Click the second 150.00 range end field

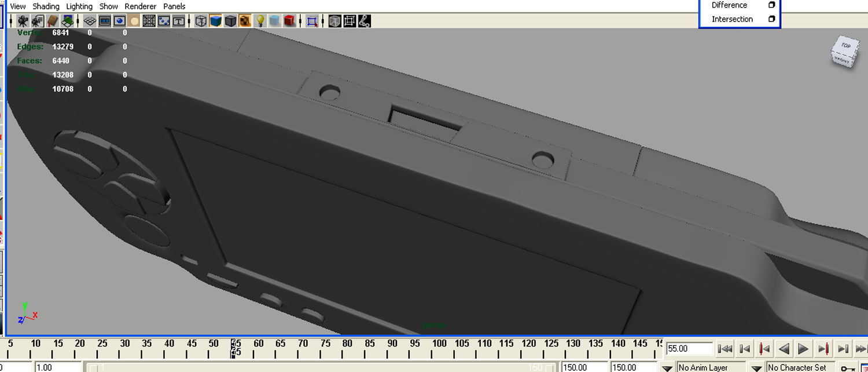tap(634, 367)
